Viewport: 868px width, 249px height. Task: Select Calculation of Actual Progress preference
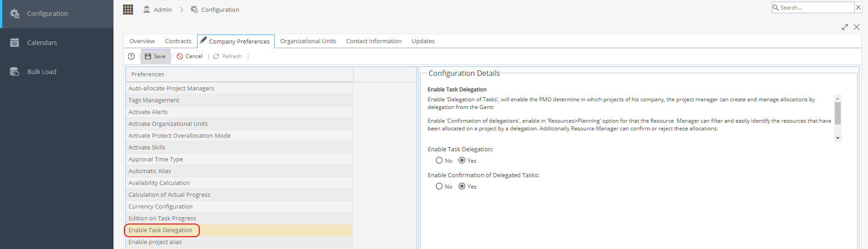coord(239,194)
